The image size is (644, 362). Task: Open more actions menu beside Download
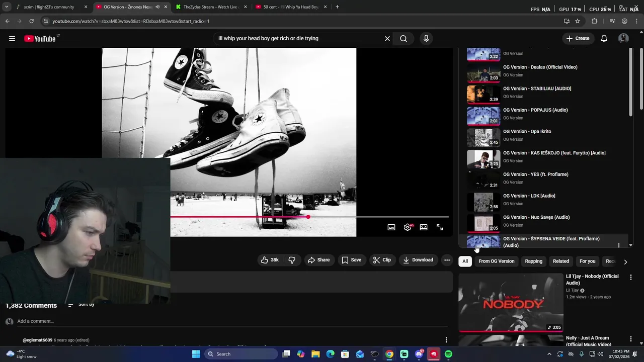(447, 260)
